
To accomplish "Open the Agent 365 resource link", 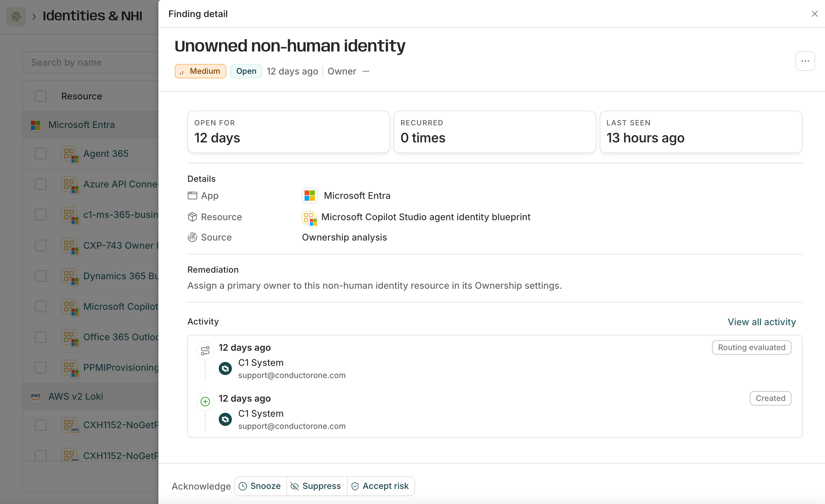I will tap(106, 154).
